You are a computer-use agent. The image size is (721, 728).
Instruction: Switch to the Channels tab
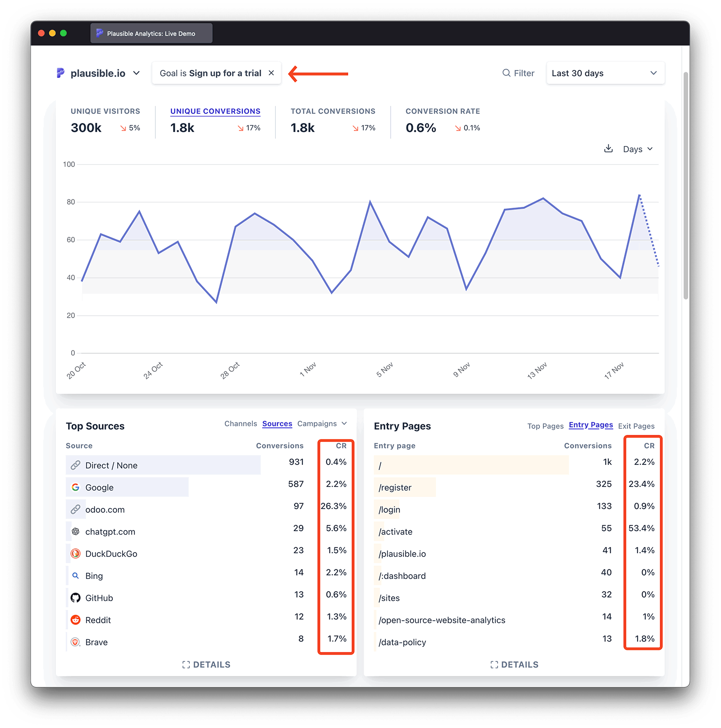pos(241,423)
